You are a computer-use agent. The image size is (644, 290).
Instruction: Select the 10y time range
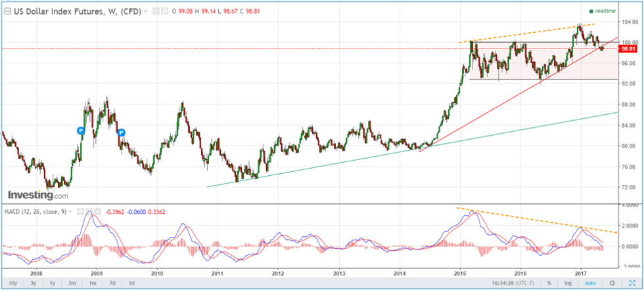coord(12,283)
